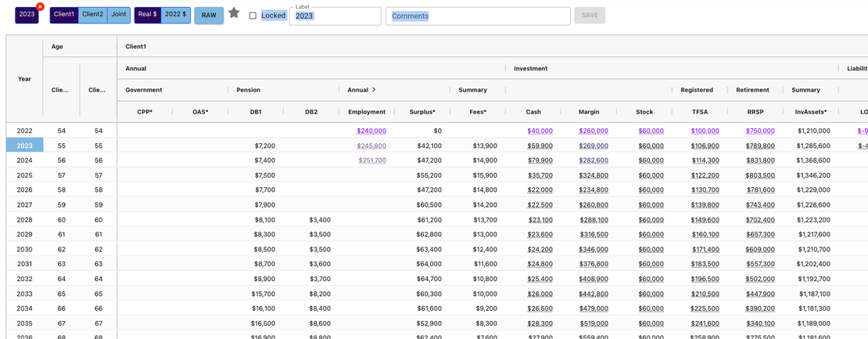868x339 pixels.
Task: Open the $240,000 Employment value for 2022
Action: 371,131
